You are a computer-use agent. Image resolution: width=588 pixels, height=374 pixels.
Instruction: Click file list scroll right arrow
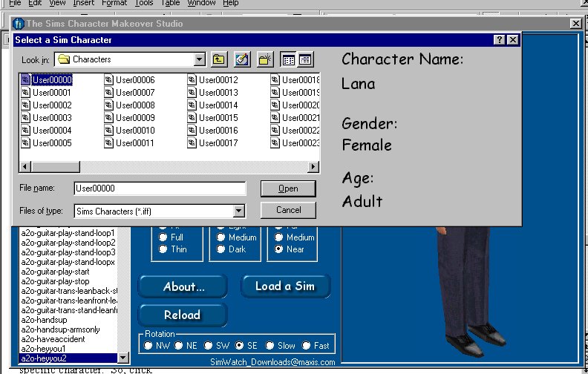point(313,166)
